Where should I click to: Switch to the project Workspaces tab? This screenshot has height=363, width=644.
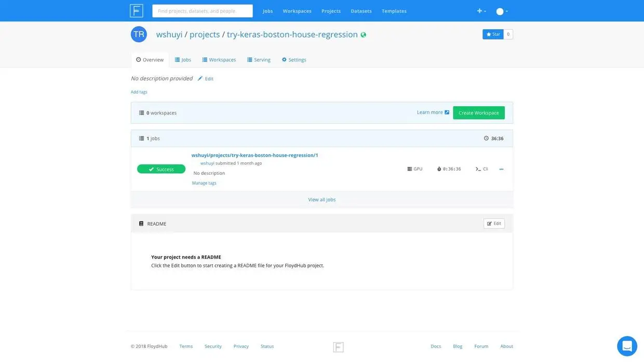tap(219, 60)
